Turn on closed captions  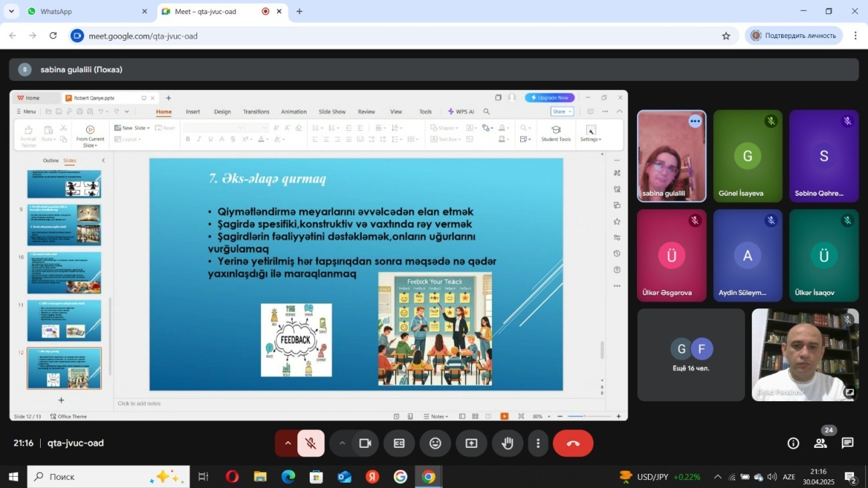399,443
